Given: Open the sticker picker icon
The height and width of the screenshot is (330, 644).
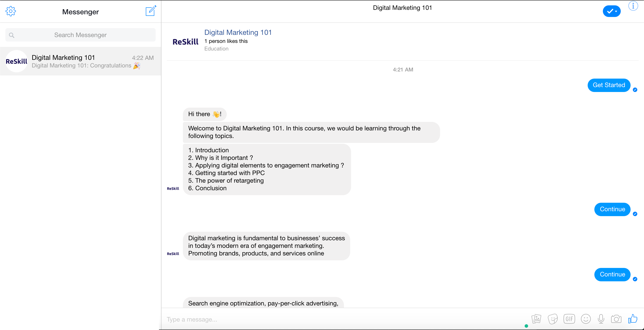Looking at the screenshot, I should [x=553, y=319].
